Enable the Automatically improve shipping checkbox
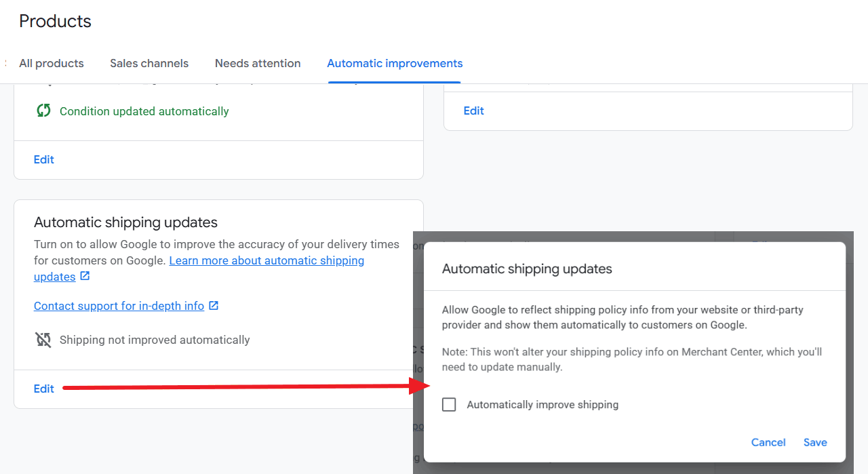Viewport: 868px width, 474px height. point(449,405)
